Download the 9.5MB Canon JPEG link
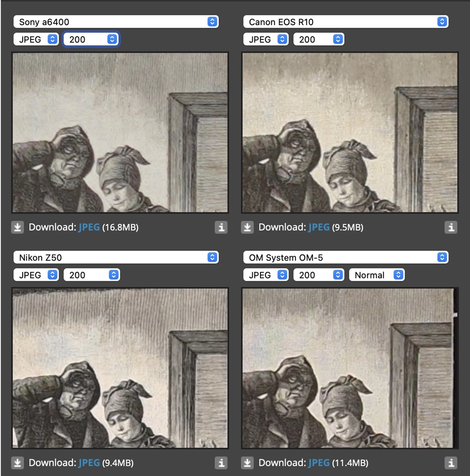 [x=319, y=227]
